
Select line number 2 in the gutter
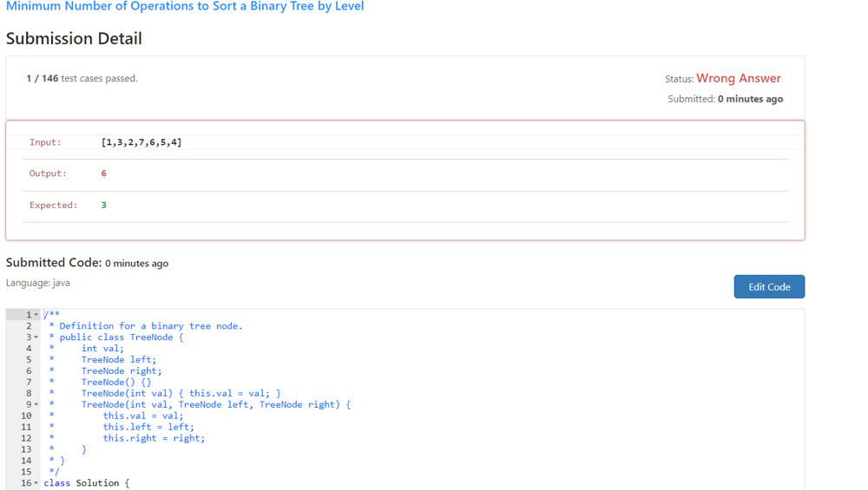tap(28, 326)
